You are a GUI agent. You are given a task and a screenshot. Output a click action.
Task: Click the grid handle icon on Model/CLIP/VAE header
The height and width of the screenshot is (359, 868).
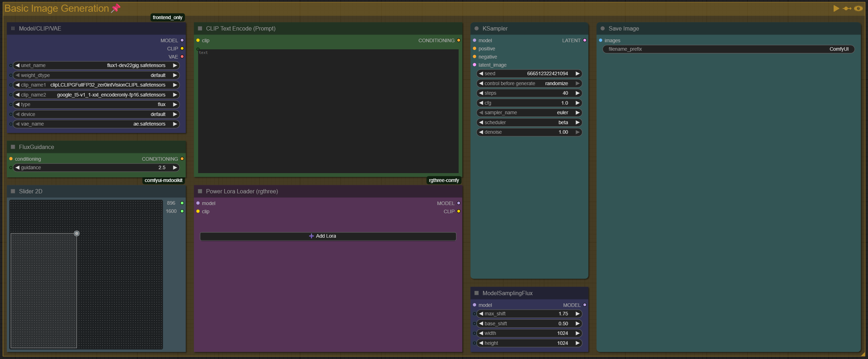click(x=13, y=28)
